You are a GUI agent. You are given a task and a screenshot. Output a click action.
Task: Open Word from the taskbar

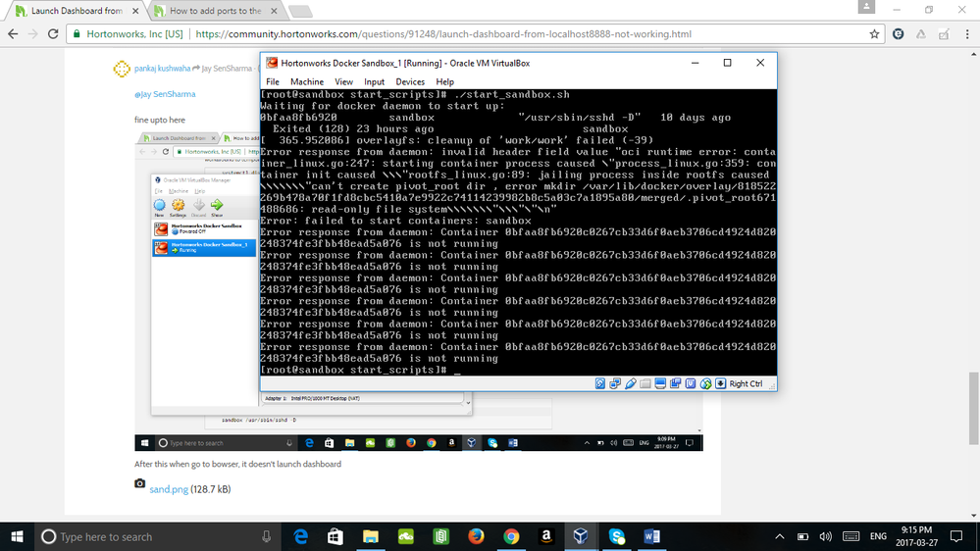651,536
